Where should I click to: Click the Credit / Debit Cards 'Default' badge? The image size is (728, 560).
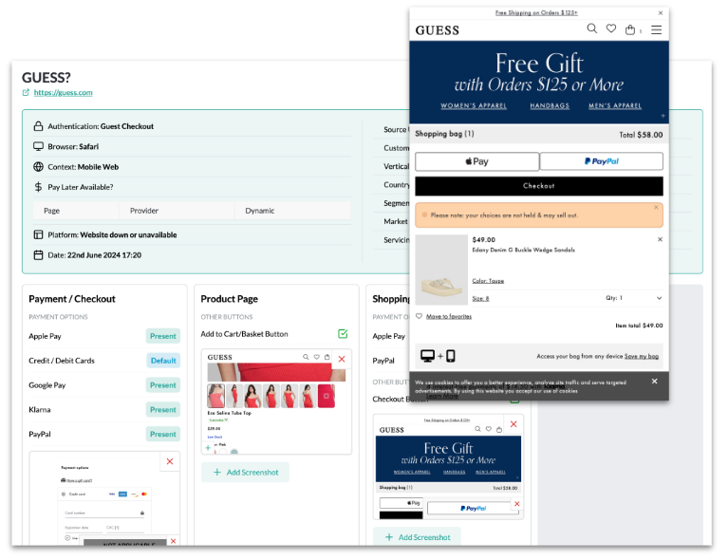click(x=163, y=361)
